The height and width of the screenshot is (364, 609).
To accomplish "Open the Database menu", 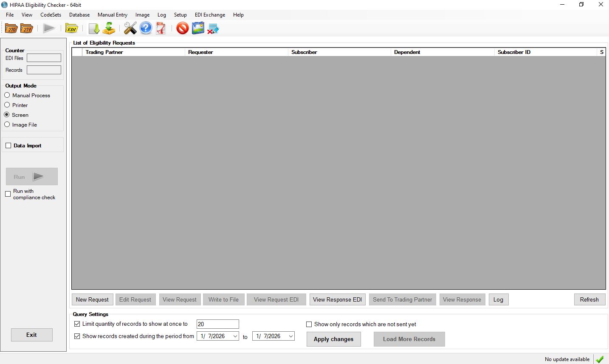I will point(79,15).
